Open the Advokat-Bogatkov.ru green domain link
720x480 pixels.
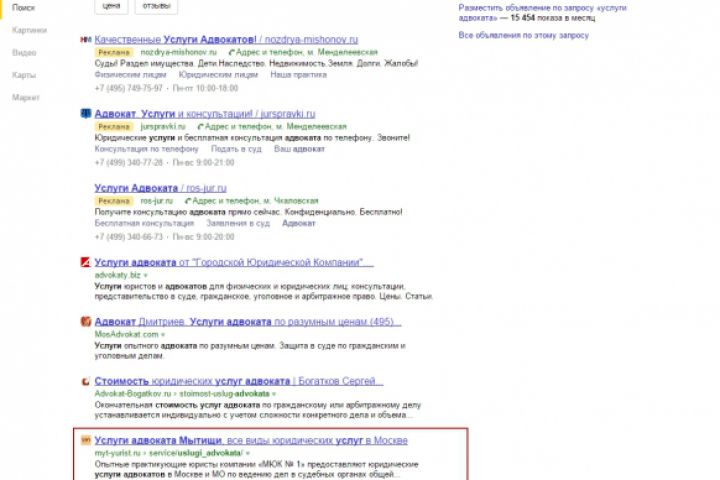133,394
